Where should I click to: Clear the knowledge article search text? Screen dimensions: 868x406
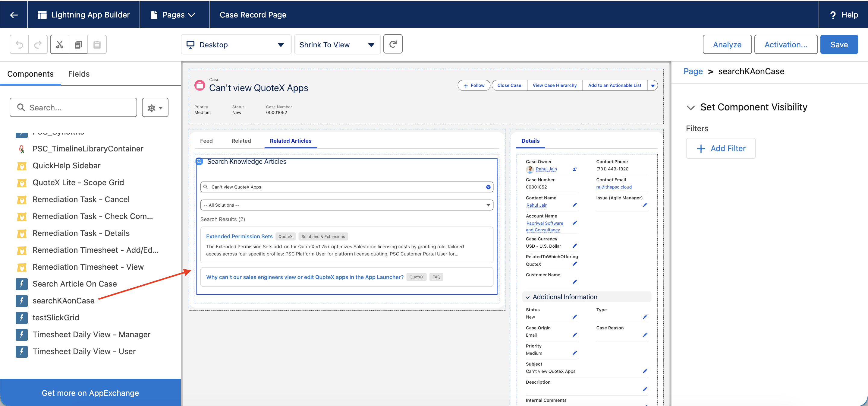point(488,187)
